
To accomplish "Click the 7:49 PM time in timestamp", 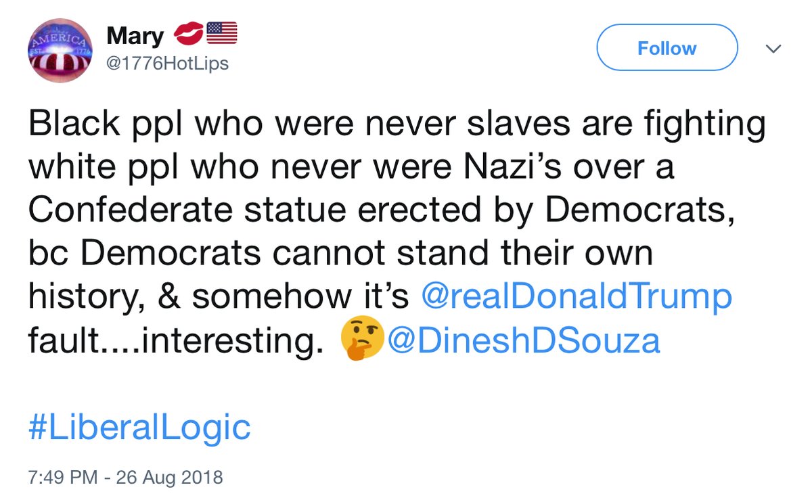I will coord(65,477).
